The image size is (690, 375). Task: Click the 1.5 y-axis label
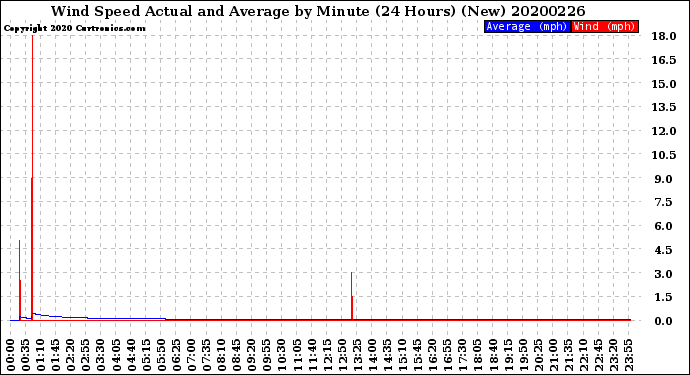click(664, 297)
